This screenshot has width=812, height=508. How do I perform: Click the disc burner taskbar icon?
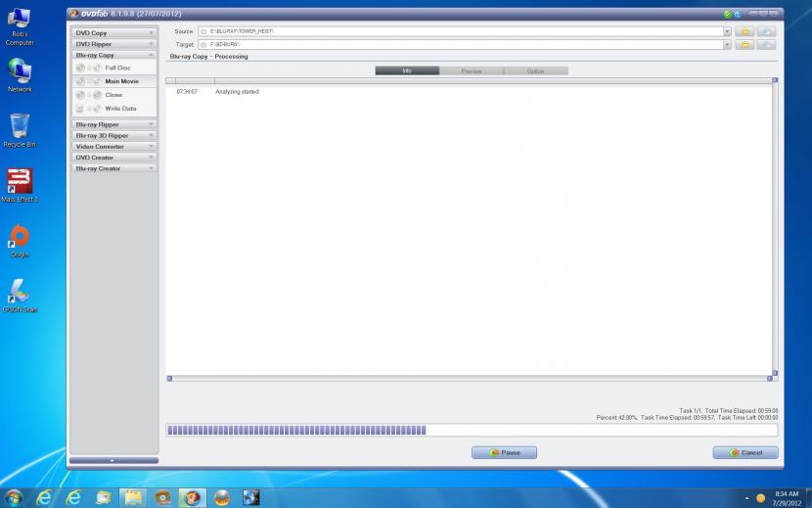pyautogui.click(x=162, y=497)
